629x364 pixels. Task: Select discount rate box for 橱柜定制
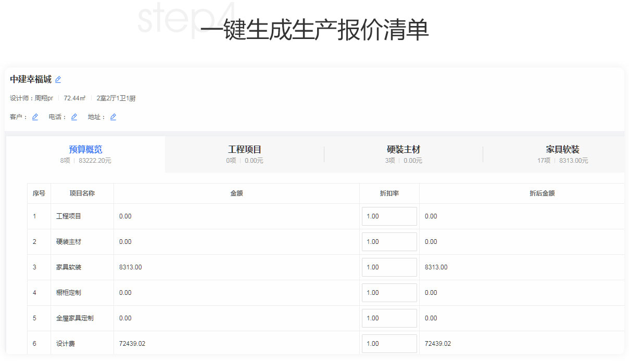pyautogui.click(x=389, y=293)
